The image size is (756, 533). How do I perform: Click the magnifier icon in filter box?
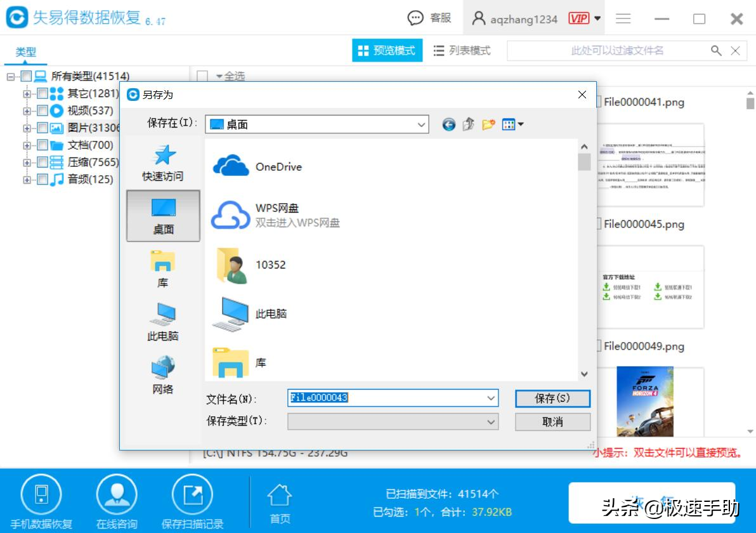click(716, 50)
